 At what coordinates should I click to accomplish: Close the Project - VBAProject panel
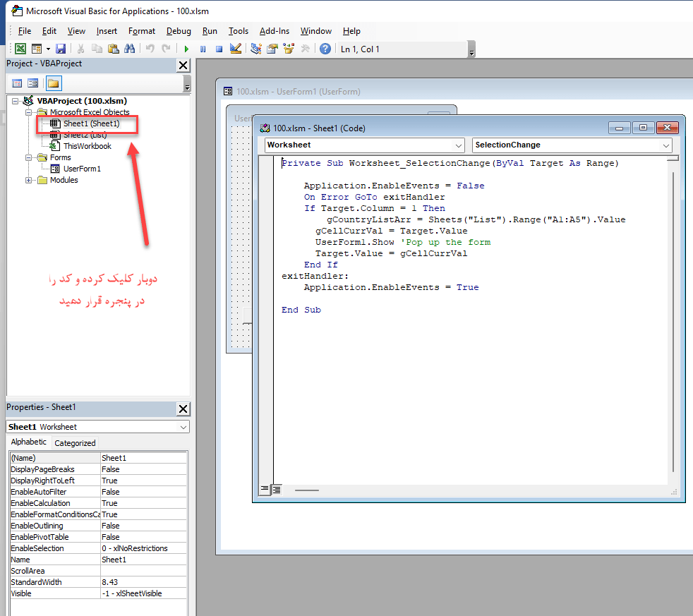tap(183, 66)
